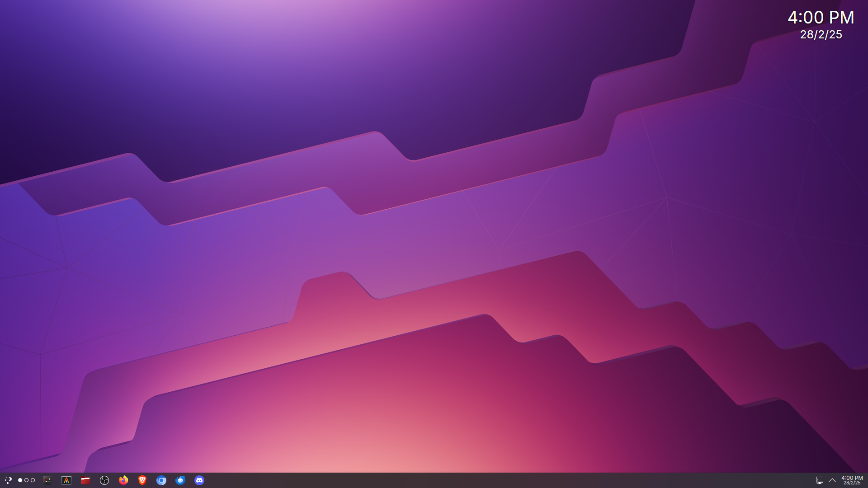Open Chromium browser from the taskbar
868x488 pixels.
tap(161, 480)
